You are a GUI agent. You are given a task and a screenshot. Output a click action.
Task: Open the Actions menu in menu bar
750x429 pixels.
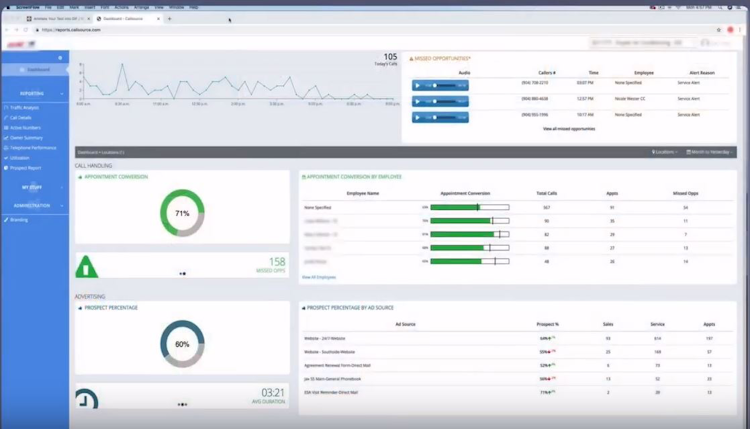click(121, 8)
